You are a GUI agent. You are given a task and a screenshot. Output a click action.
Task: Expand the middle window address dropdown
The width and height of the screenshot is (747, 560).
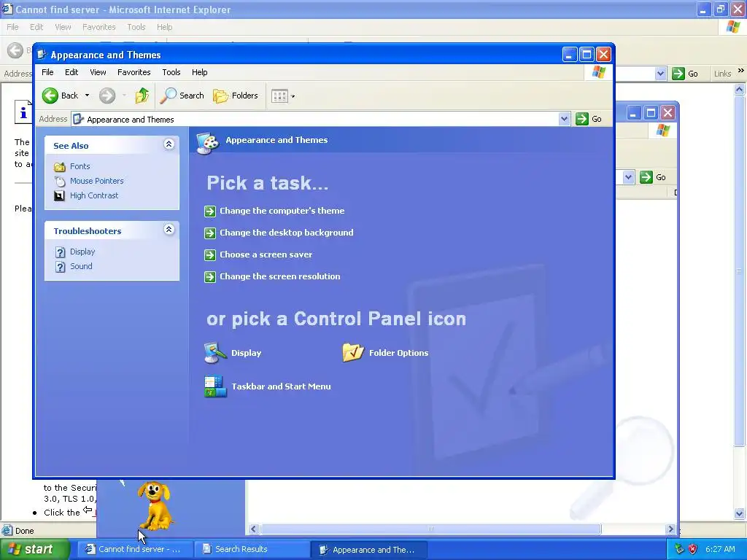628,177
